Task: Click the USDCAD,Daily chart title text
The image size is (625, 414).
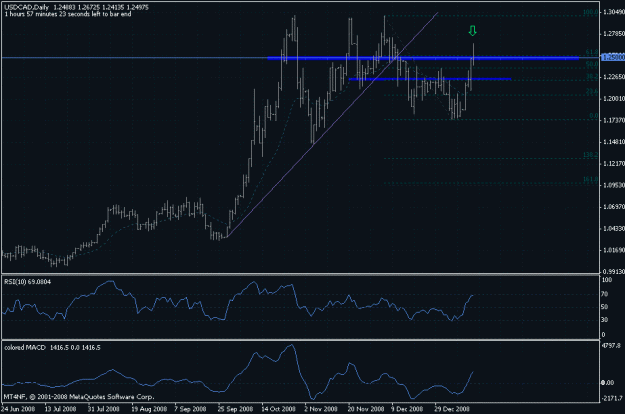Action: (x=27, y=7)
